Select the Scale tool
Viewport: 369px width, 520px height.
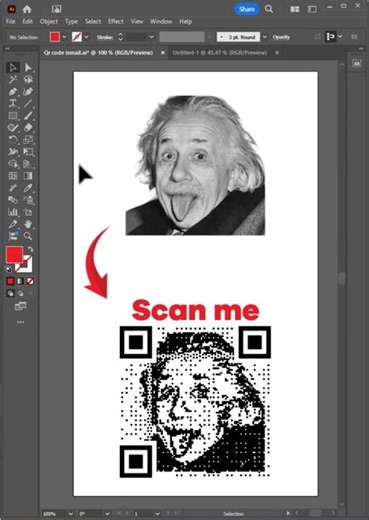[28, 140]
